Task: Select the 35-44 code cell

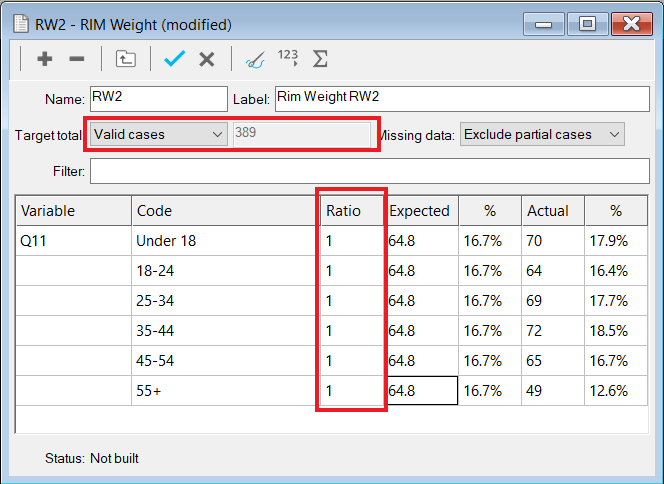Action: [x=226, y=330]
